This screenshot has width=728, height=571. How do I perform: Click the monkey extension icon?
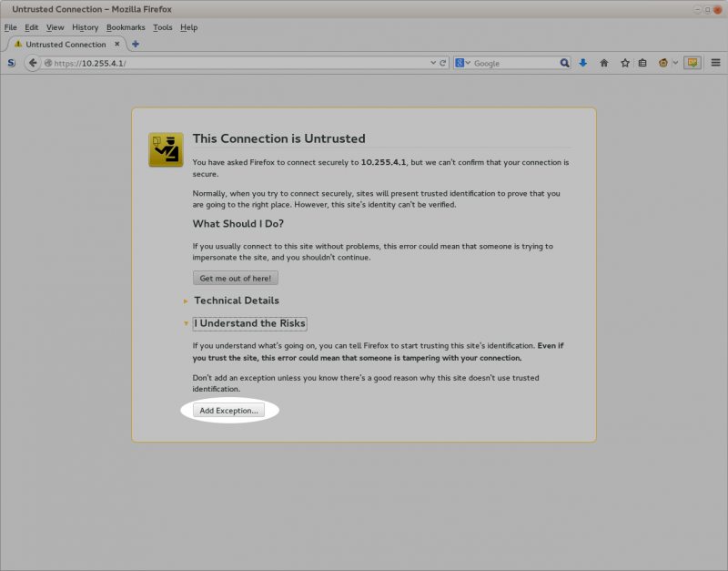click(x=664, y=63)
